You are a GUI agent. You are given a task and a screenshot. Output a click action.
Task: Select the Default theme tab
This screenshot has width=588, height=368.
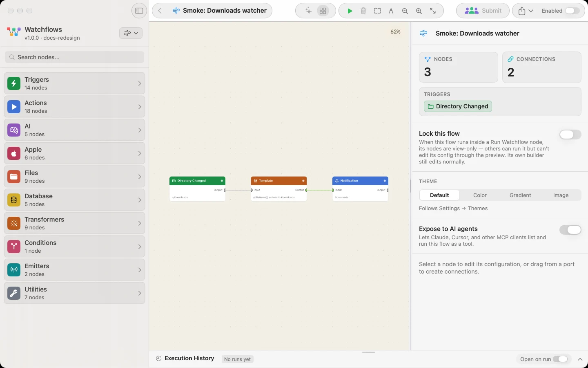(439, 195)
